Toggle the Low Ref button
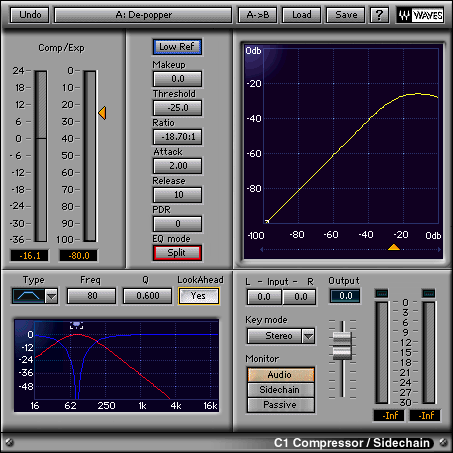The width and height of the screenshot is (453, 453). (x=177, y=47)
